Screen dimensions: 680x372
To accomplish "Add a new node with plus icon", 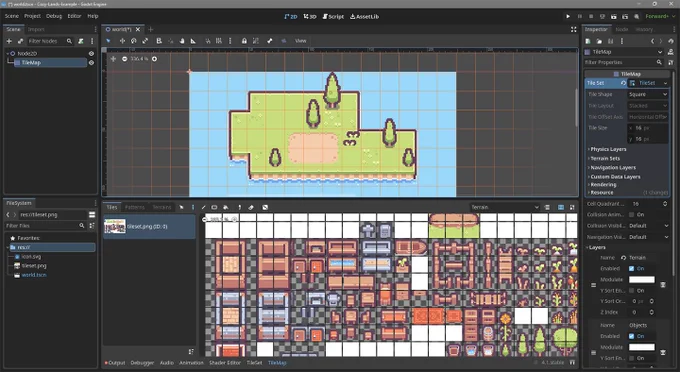I will (9, 41).
